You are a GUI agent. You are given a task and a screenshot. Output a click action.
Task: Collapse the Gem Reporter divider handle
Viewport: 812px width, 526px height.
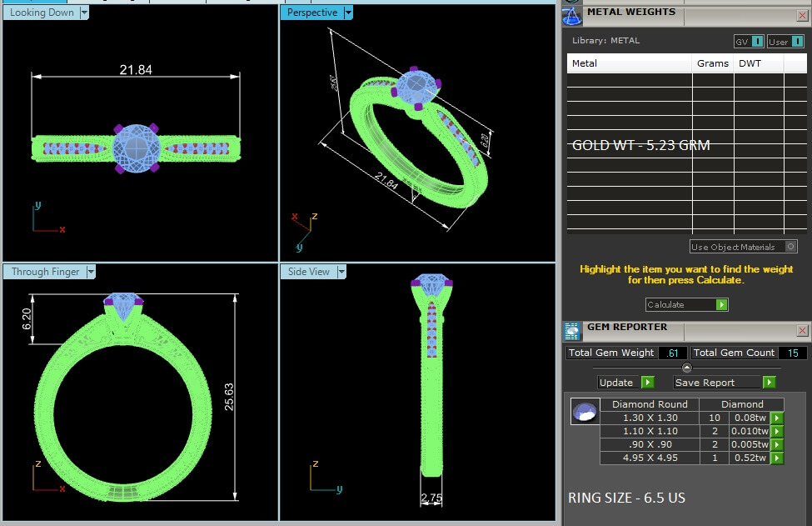[x=687, y=368]
